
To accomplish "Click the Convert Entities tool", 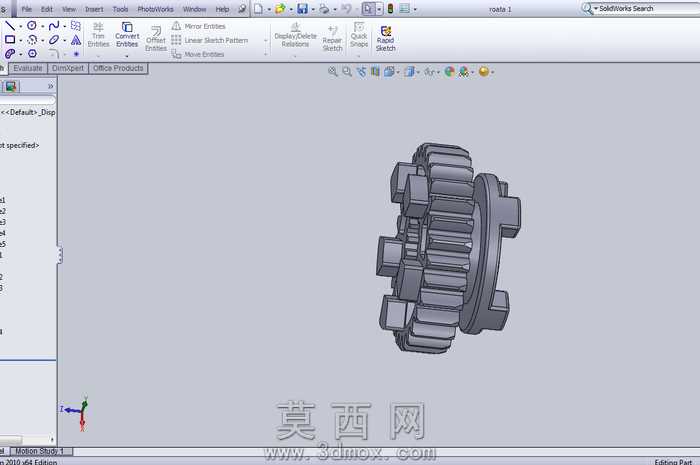I will click(127, 34).
